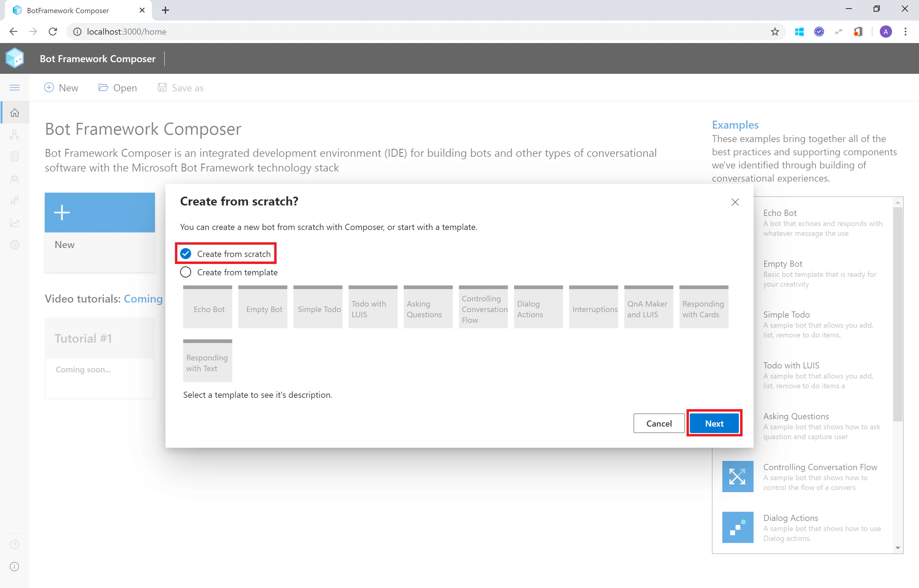Click Open in the toolbar
This screenshot has width=919, height=588.
[118, 88]
